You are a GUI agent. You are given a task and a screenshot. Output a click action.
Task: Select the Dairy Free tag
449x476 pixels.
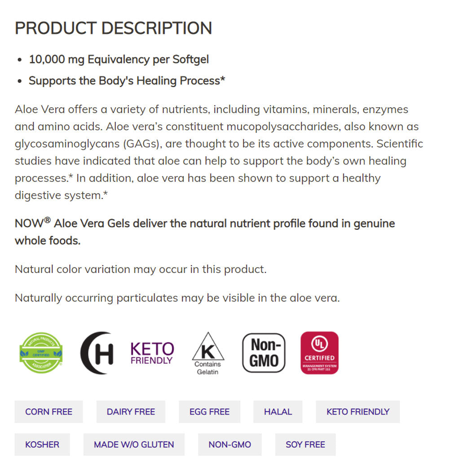click(131, 412)
